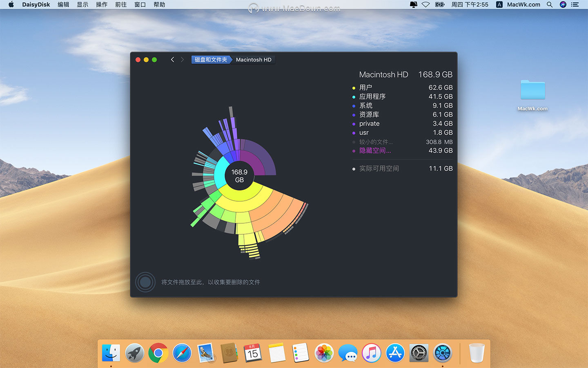Click the 11.1 GB free space value

point(441,168)
